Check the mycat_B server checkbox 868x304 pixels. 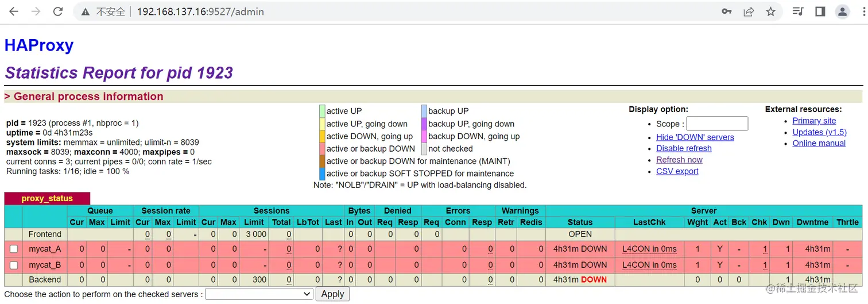(x=14, y=265)
